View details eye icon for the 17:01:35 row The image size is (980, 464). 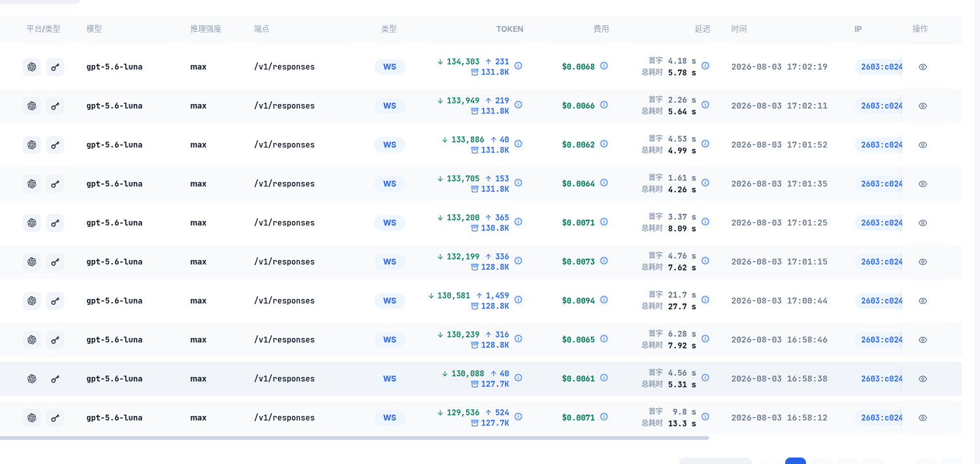pos(923,184)
